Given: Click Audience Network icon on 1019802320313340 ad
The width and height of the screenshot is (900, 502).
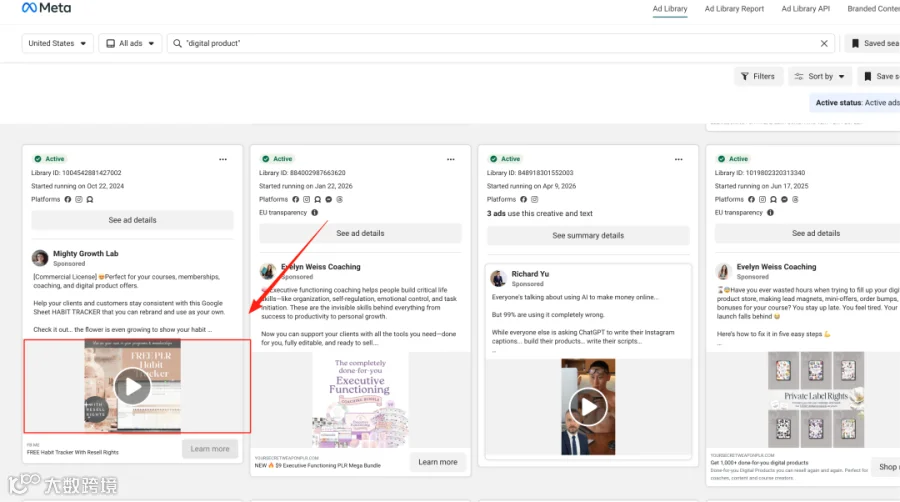Looking at the screenshot, I should (773, 200).
